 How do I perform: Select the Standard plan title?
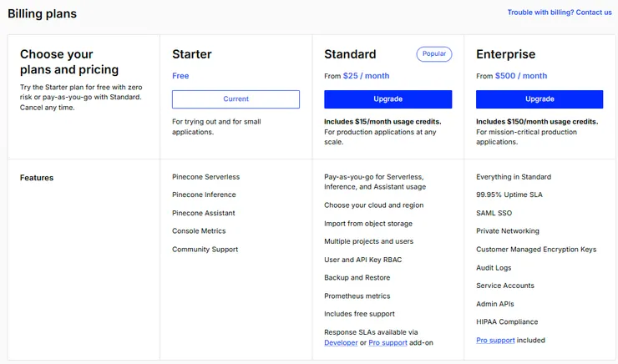(x=350, y=54)
